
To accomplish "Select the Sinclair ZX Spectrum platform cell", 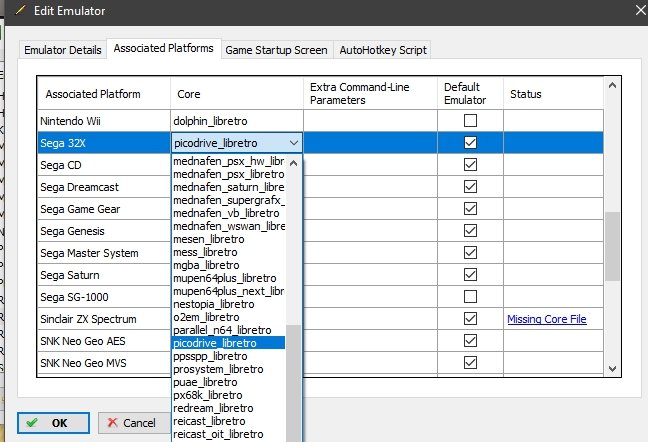I will [x=104, y=319].
